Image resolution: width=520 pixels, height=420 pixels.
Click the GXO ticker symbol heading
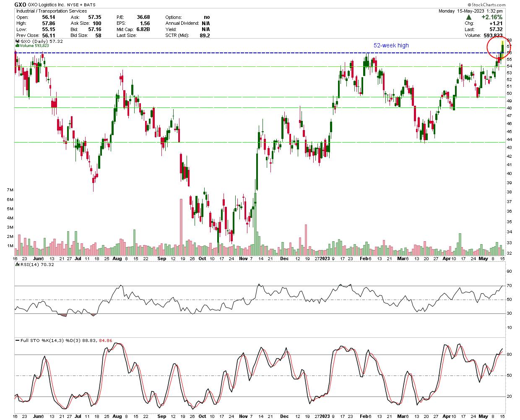tap(21, 5)
